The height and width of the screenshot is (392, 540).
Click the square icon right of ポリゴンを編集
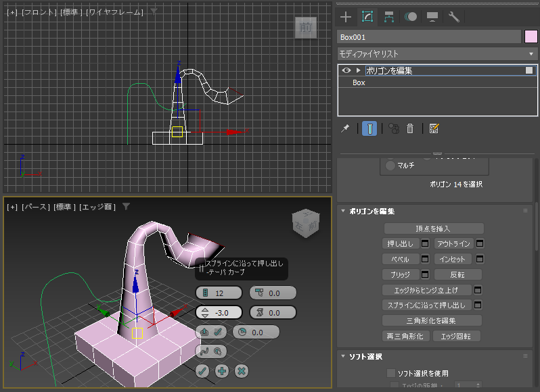(x=529, y=70)
